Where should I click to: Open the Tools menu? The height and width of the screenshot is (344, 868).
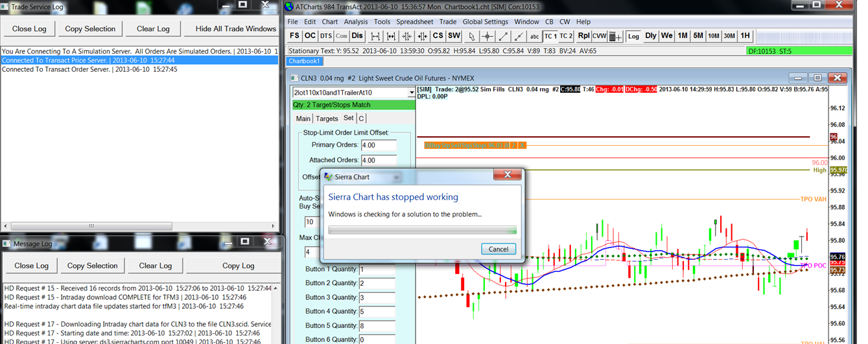point(382,21)
